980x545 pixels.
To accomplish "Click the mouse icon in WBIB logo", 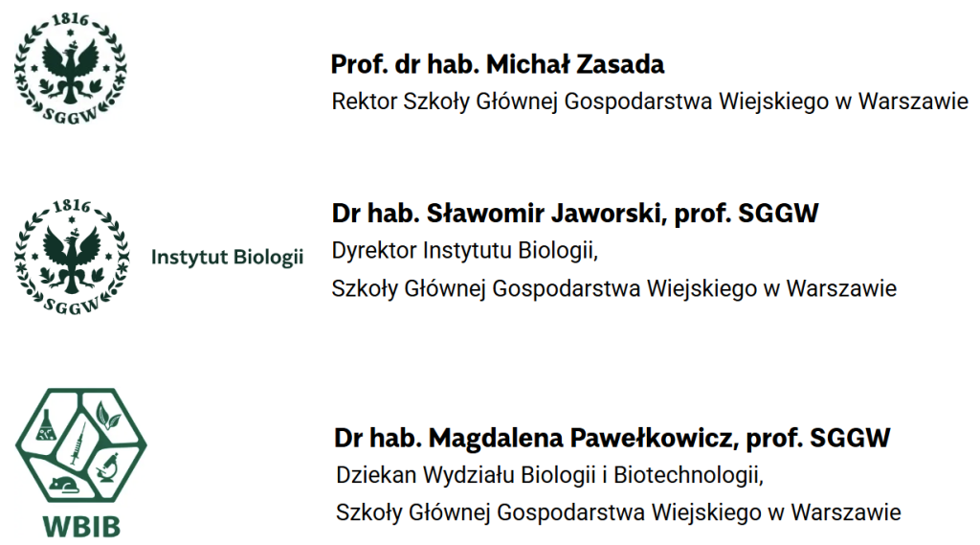I will pos(64,484).
